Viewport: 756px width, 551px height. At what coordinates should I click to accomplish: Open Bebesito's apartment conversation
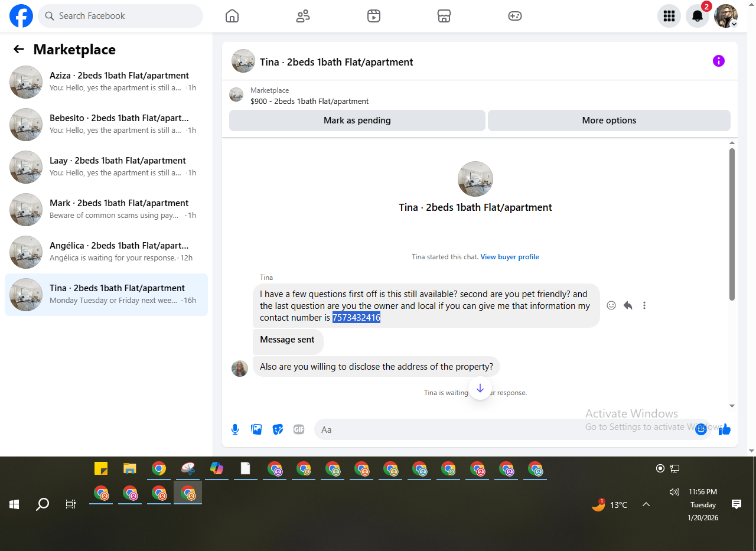point(106,125)
